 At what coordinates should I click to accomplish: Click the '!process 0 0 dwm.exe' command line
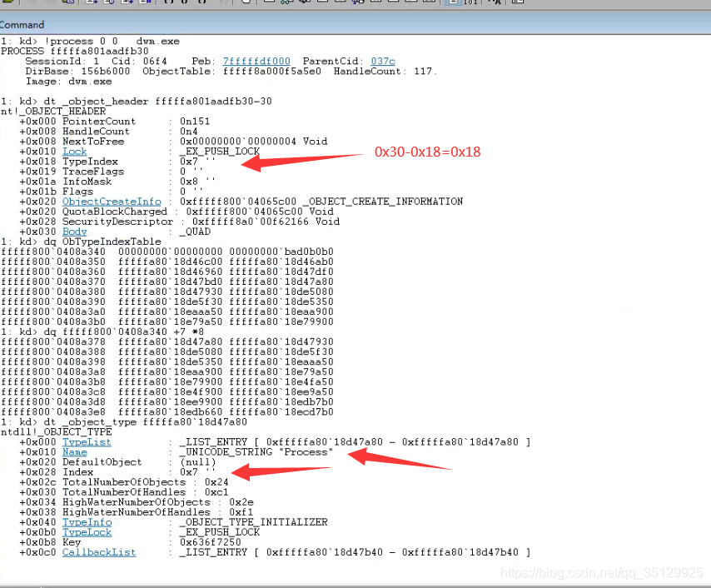click(90, 42)
